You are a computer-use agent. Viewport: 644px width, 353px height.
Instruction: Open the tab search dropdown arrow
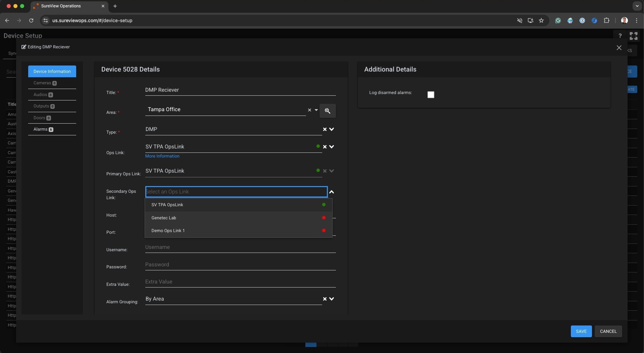coord(637,6)
